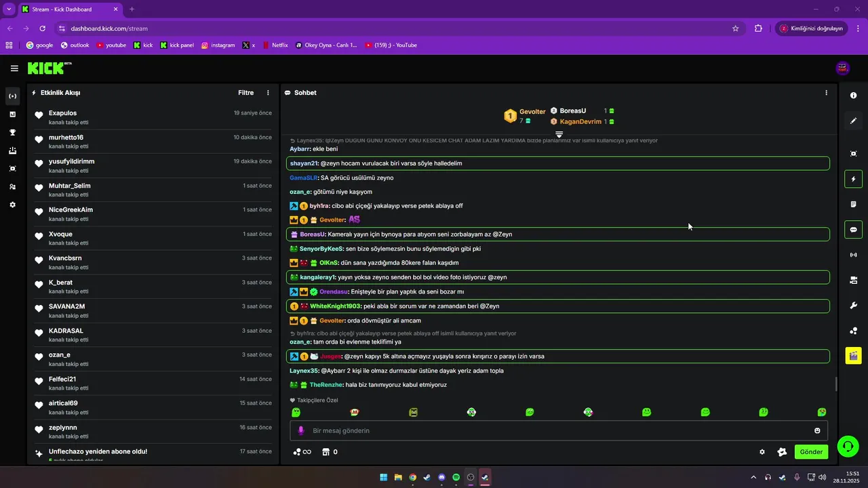The height and width of the screenshot is (488, 868).
Task: Focus the 'Bir mesaj gönderin' message field
Action: [x=559, y=430]
